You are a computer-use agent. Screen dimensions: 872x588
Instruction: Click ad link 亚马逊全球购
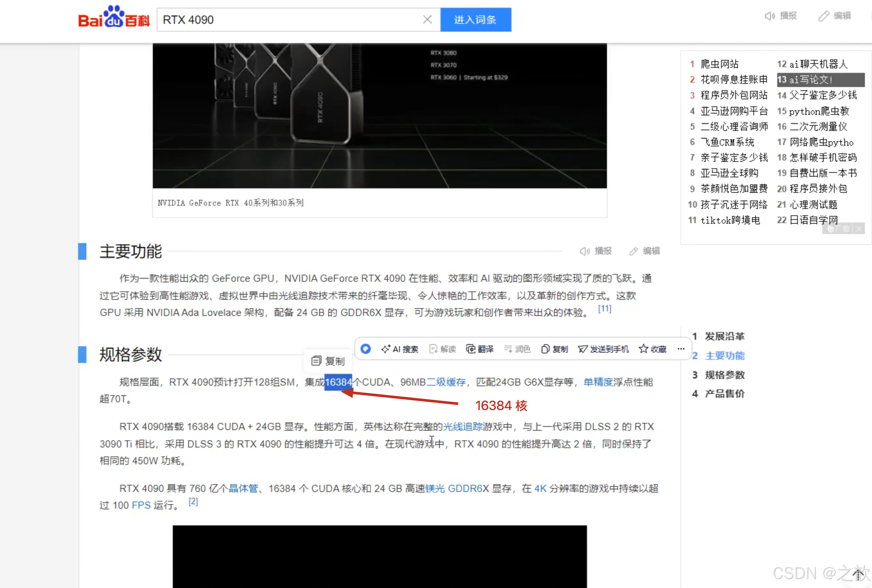click(x=729, y=173)
